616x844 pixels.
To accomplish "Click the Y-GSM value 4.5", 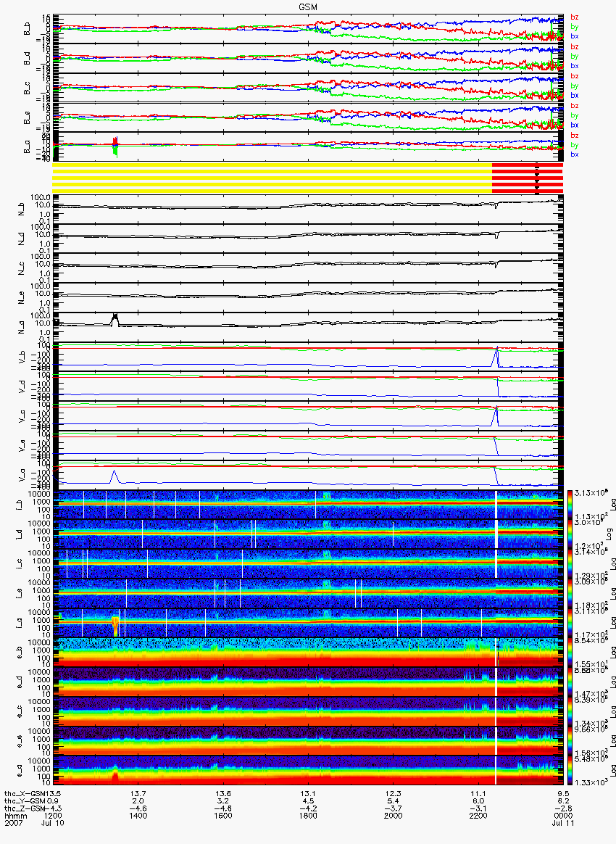I will click(308, 801).
